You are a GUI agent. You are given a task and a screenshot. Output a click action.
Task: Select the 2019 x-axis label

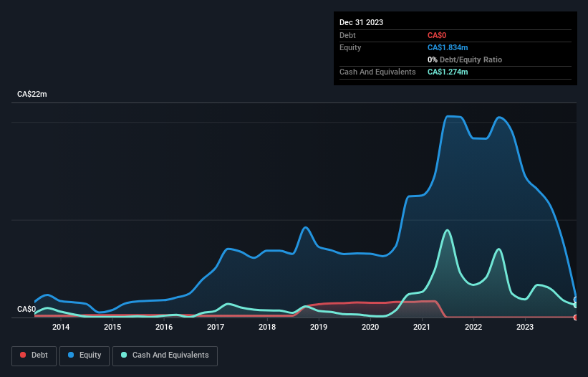pos(319,327)
